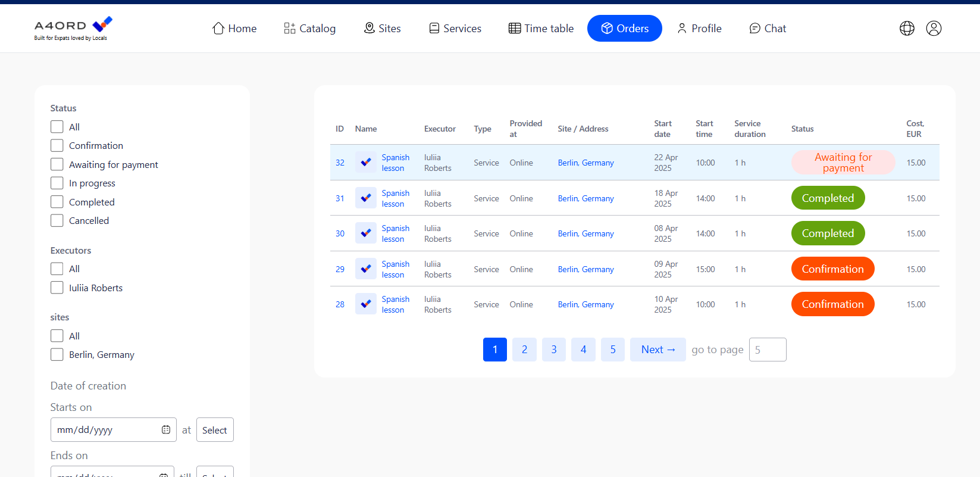Screen dimensions: 980x477
Task: Select the Orders tab
Action: [625, 28]
